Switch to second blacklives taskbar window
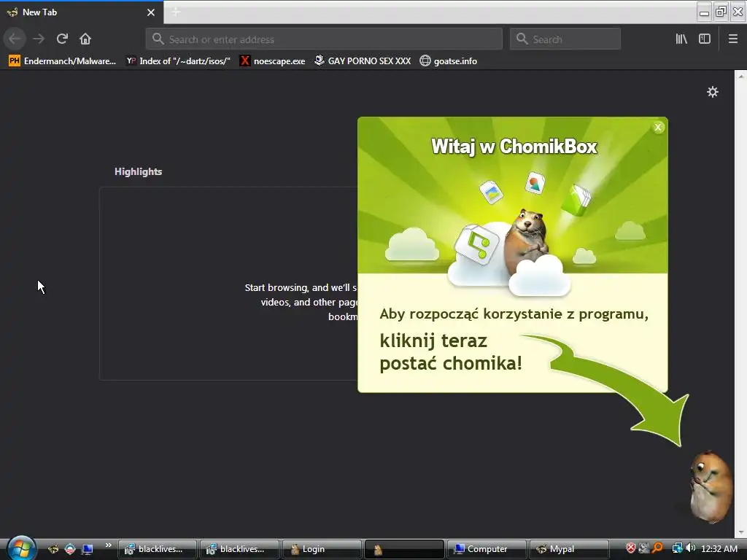The image size is (747, 560). 239,549
